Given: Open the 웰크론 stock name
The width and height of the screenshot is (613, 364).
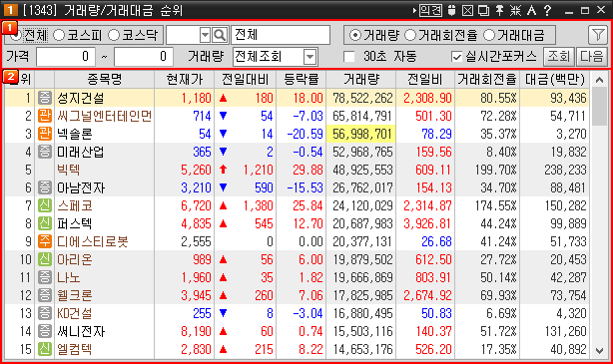Looking at the screenshot, I should click(75, 295).
